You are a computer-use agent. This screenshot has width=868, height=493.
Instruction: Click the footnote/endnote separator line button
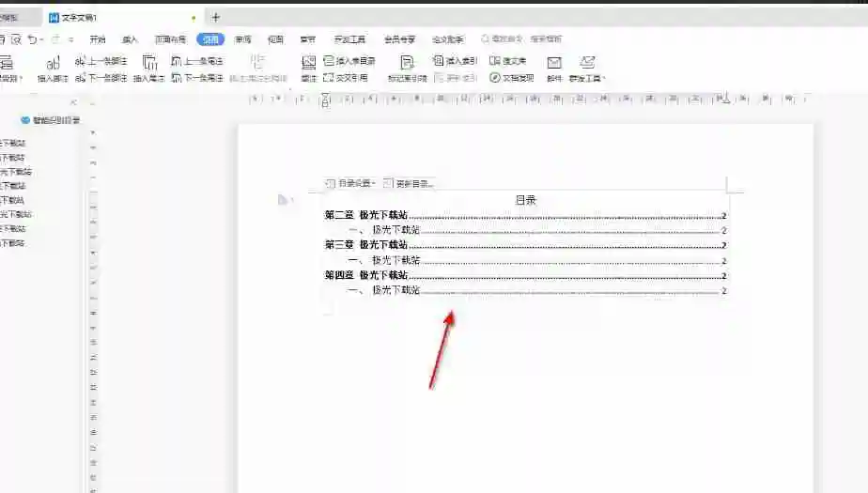click(258, 69)
